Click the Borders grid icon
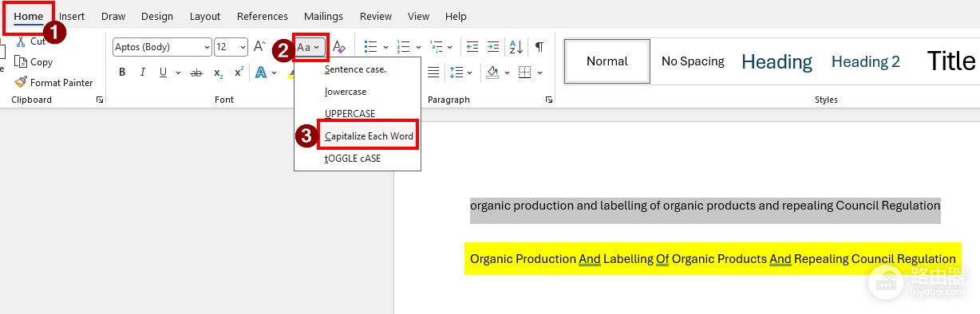 point(525,73)
